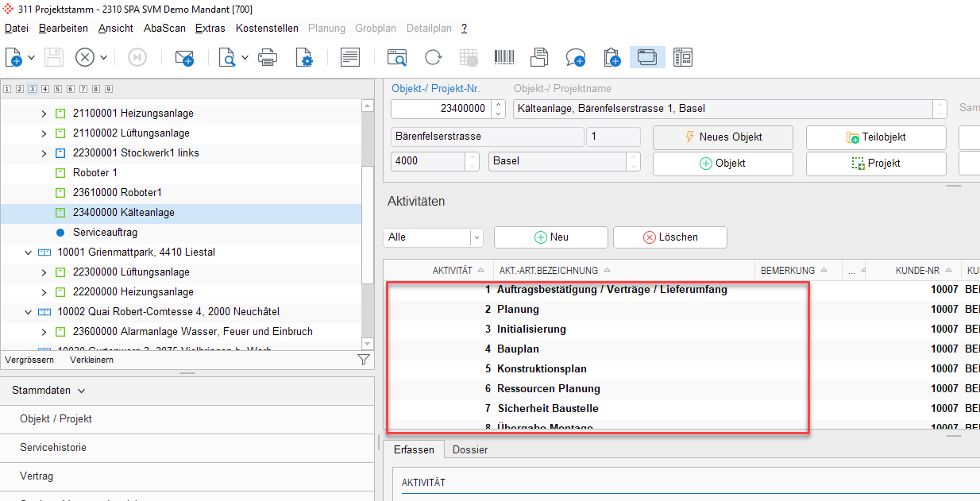
Task: Click the print preview magnifier icon
Action: pyautogui.click(x=227, y=57)
